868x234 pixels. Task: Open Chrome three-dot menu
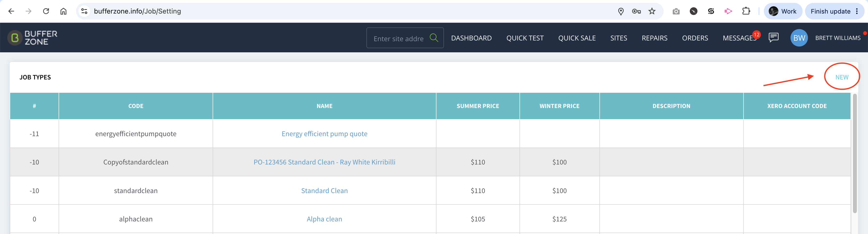tap(857, 11)
